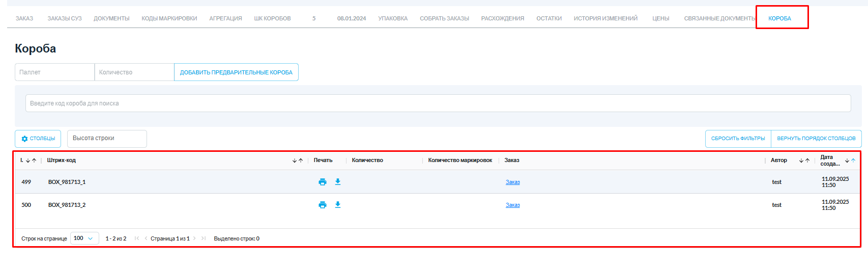This screenshot has height=267, width=868.
Task: Sort Автор column ascending with the up arrow
Action: [x=807, y=161]
